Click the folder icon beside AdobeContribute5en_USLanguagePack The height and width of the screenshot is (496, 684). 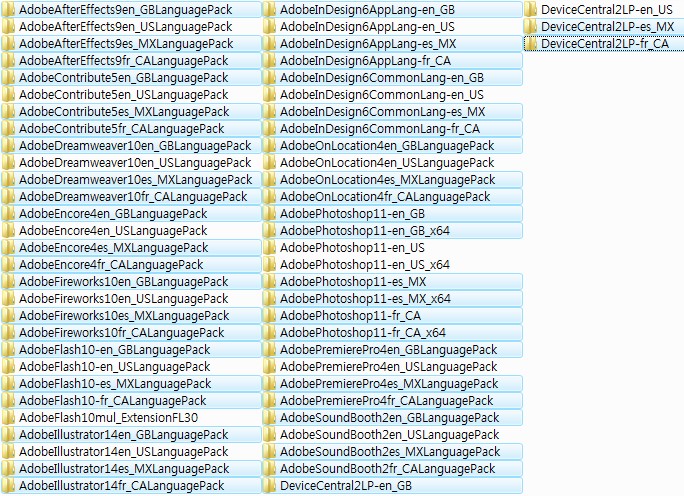tap(8, 95)
